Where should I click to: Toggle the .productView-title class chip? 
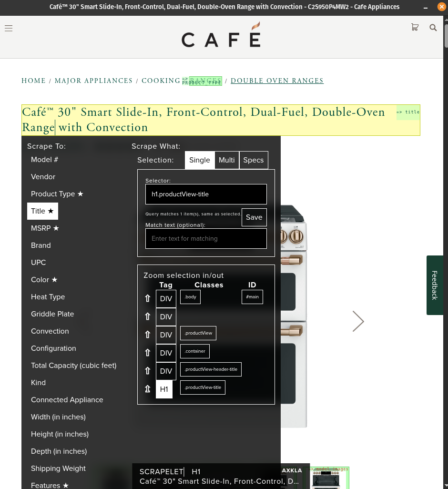pos(203,387)
